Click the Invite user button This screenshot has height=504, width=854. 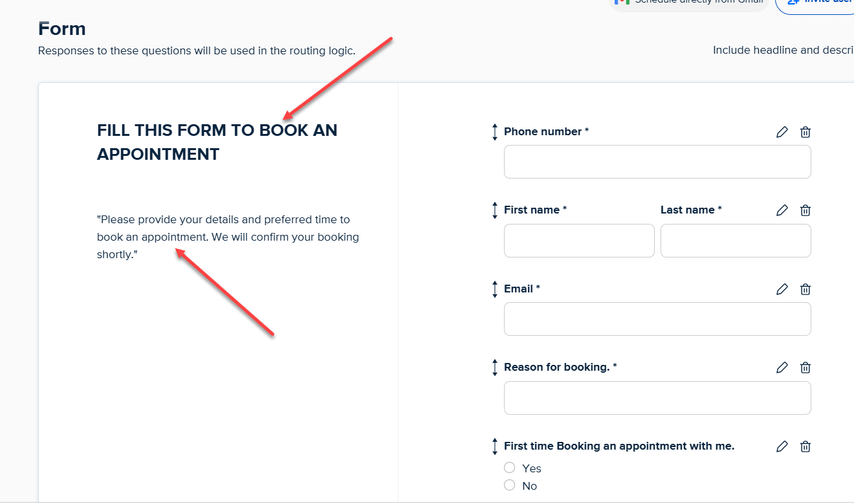pos(816,3)
